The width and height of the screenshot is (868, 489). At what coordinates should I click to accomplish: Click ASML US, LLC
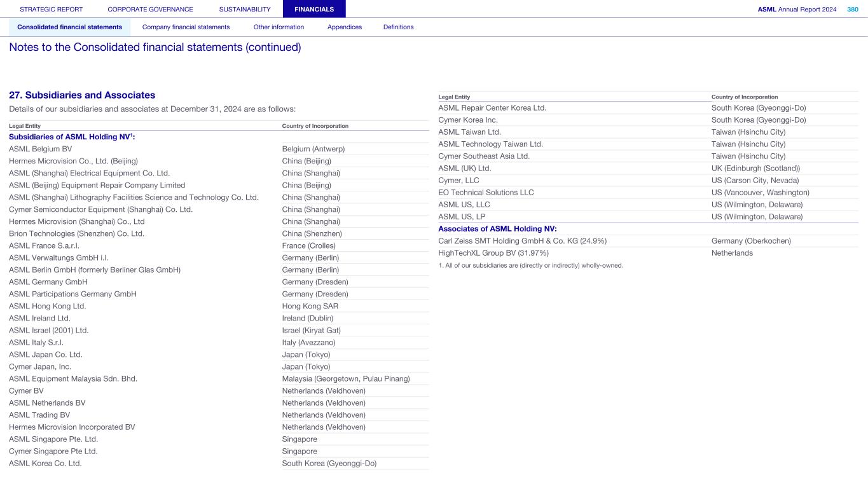click(x=464, y=204)
